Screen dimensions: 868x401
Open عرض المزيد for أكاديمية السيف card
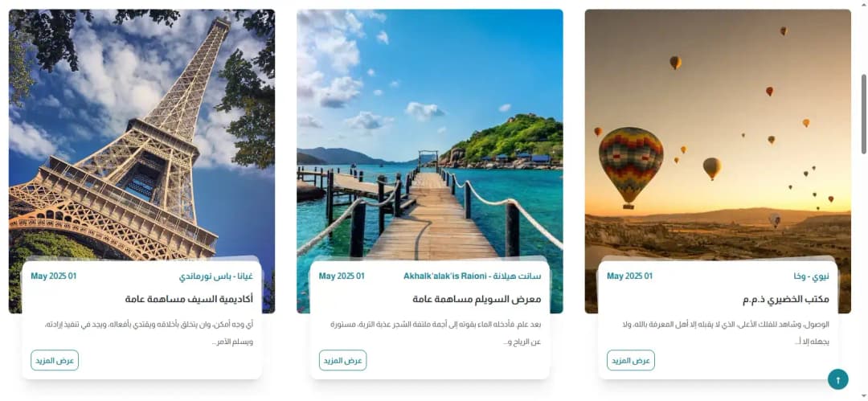pos(55,360)
